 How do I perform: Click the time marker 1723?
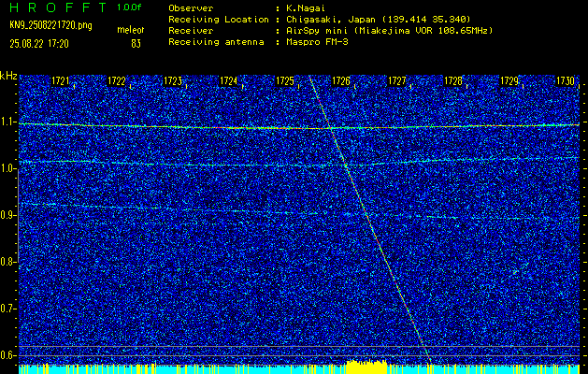click(x=173, y=81)
